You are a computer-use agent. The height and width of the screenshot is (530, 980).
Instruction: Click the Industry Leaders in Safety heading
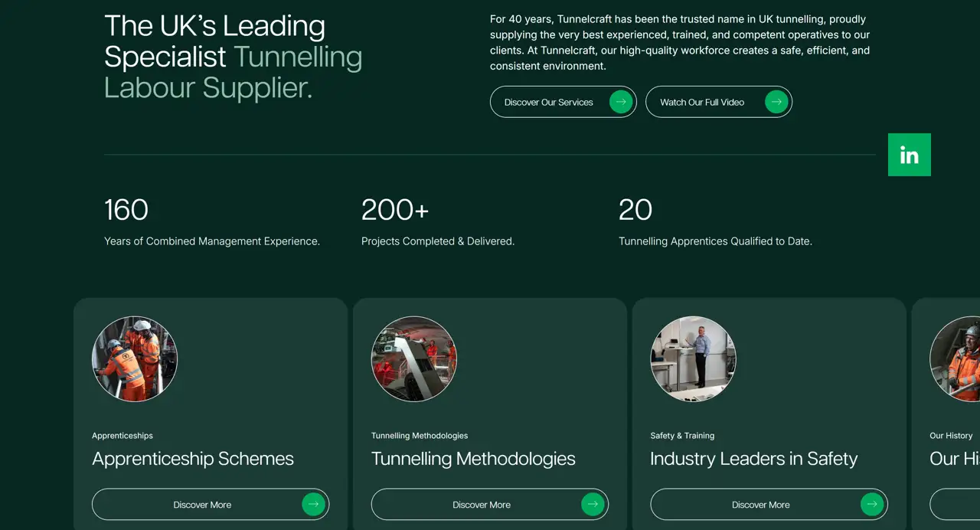point(754,459)
